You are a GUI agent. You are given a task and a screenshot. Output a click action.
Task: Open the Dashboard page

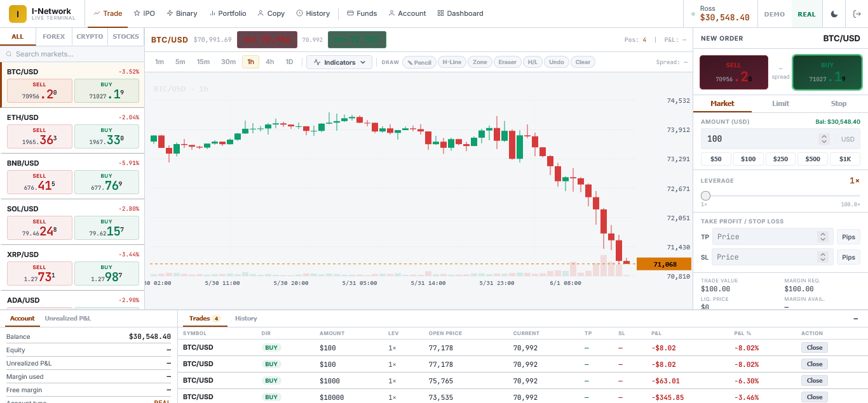pyautogui.click(x=461, y=13)
